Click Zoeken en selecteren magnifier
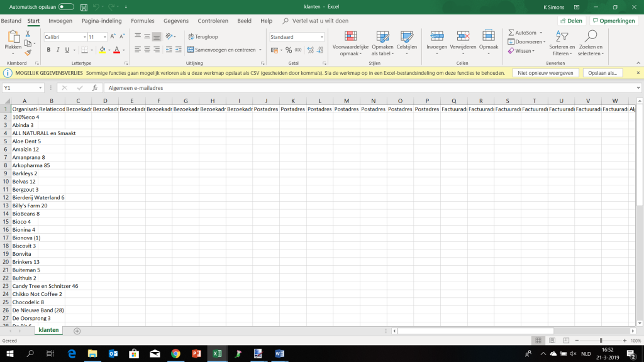The height and width of the screenshot is (362, 644). 591,36
